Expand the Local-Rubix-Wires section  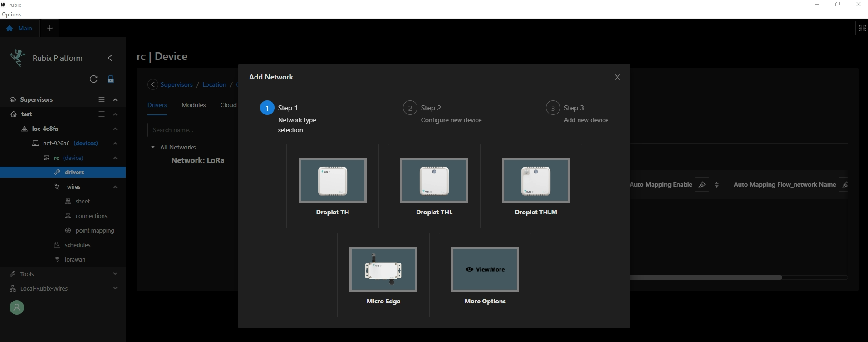(x=115, y=288)
